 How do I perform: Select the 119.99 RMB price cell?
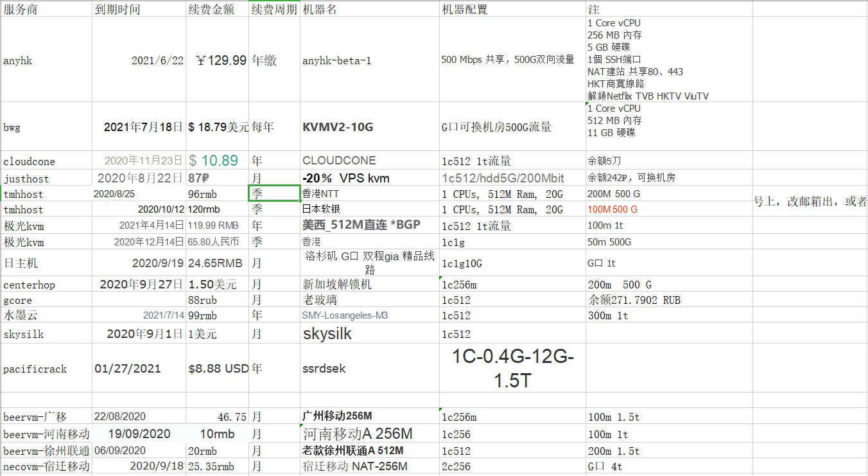pyautogui.click(x=218, y=225)
